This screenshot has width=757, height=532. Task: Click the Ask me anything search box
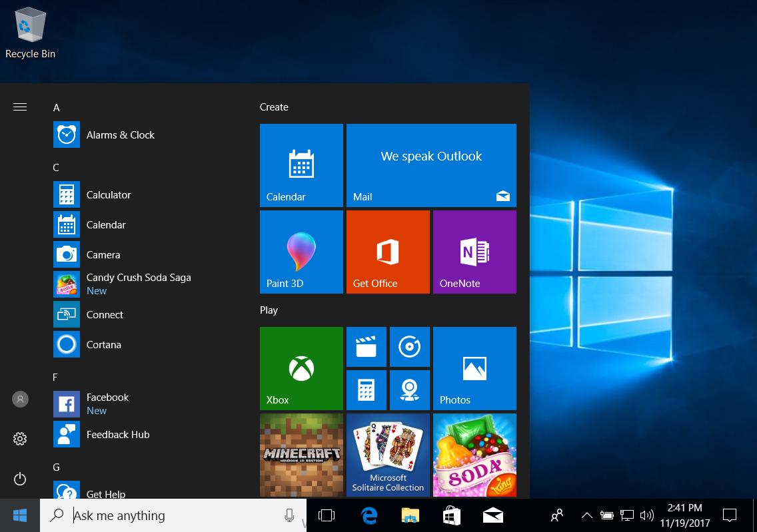(173, 515)
